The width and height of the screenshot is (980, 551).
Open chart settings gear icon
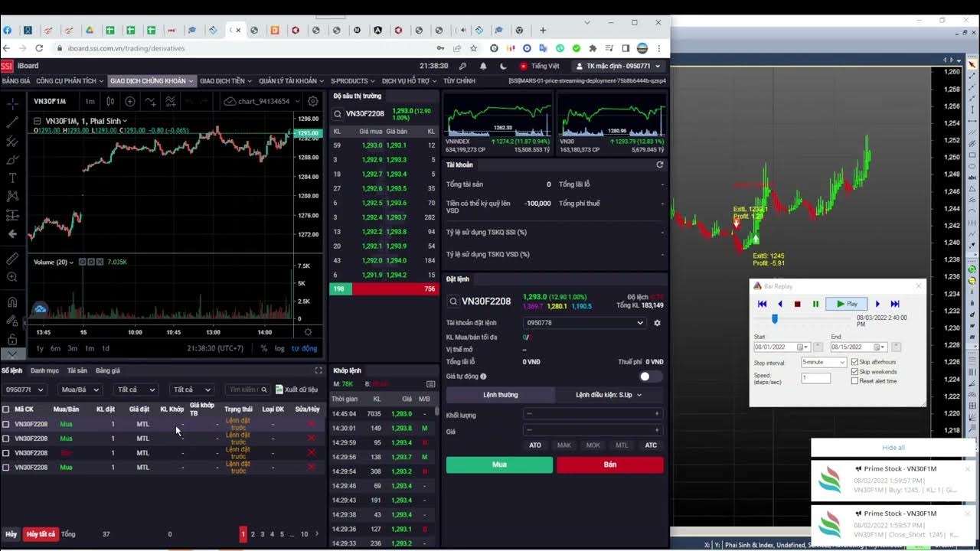tap(312, 101)
